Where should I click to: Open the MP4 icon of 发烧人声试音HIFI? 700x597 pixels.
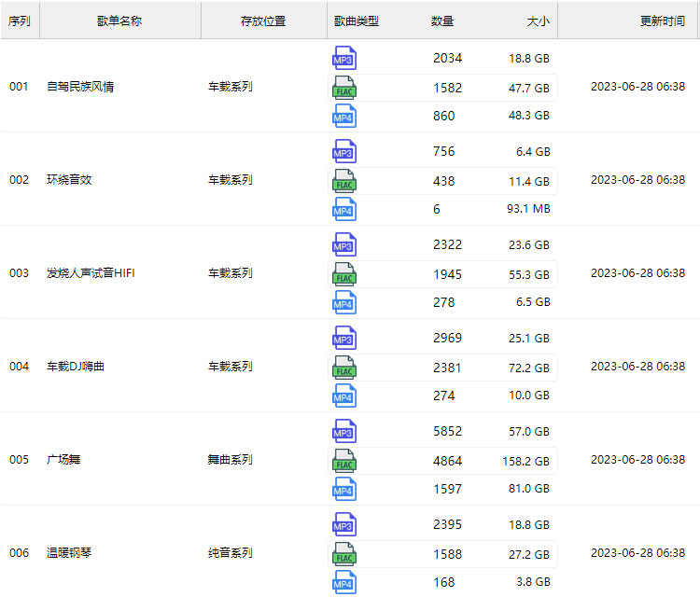[x=344, y=302]
